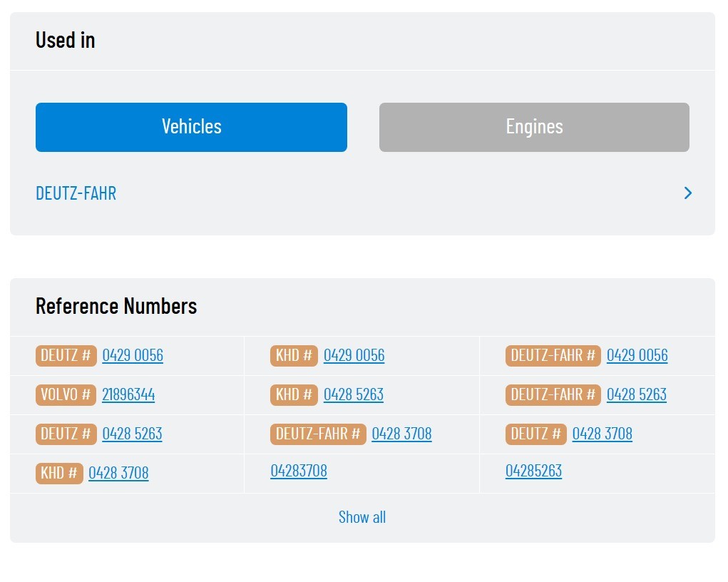Image resolution: width=728 pixels, height=582 pixels.
Task: Open KHD # 0428 3708 reference link
Action: [118, 474]
